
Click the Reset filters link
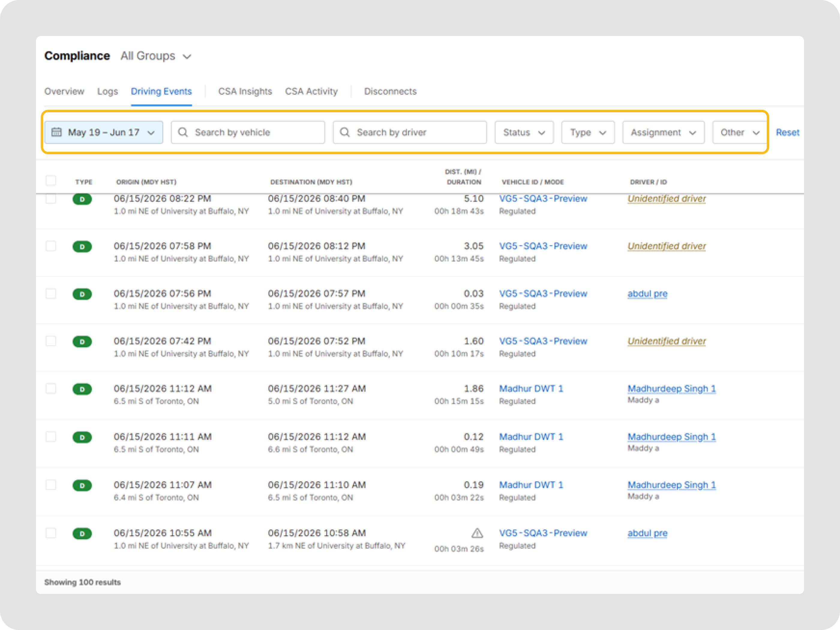click(x=787, y=132)
